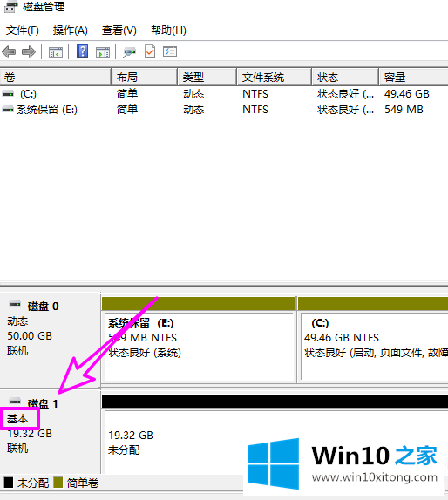Click the checkmark properties toolbar icon

click(x=150, y=51)
